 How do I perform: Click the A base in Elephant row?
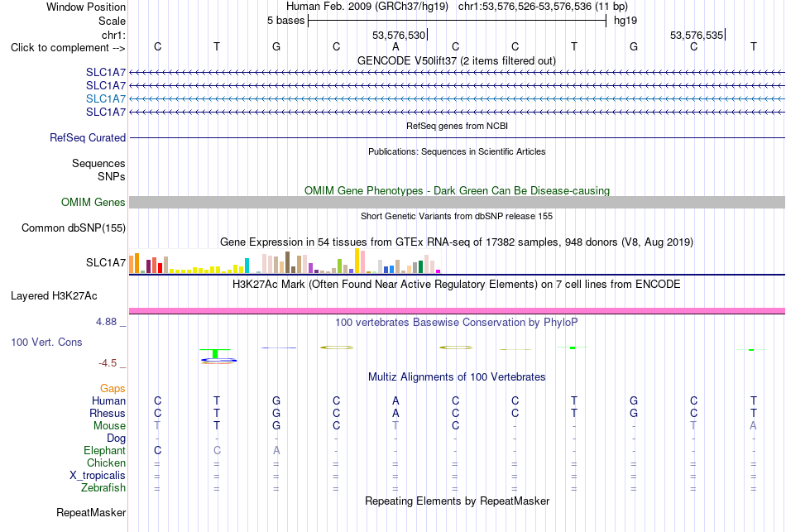pos(276,450)
